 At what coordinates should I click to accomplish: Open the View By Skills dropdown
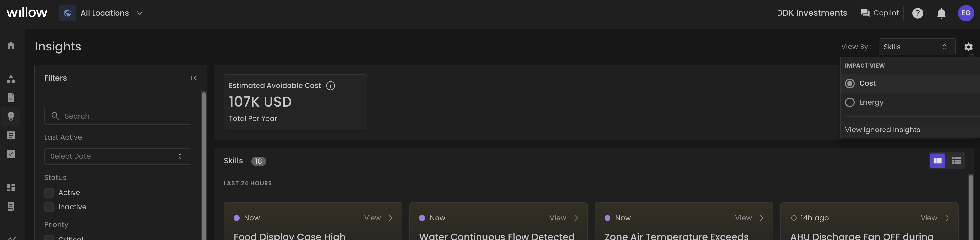coord(917,47)
